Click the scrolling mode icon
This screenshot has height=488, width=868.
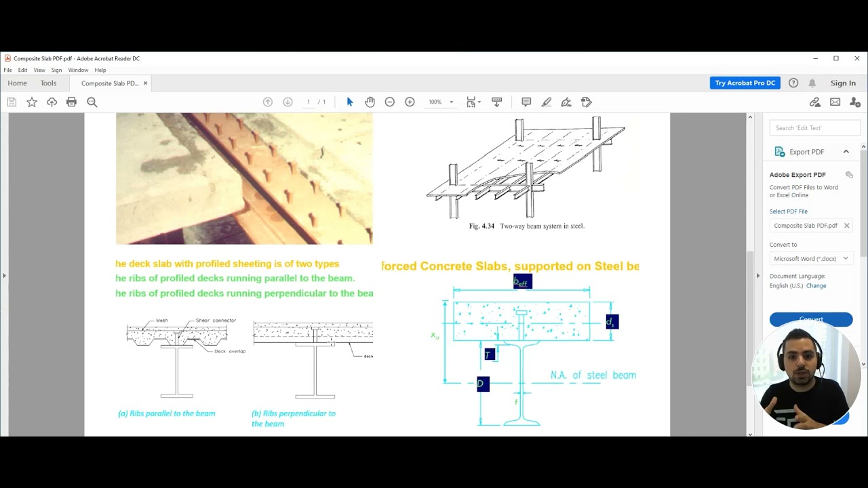click(496, 102)
